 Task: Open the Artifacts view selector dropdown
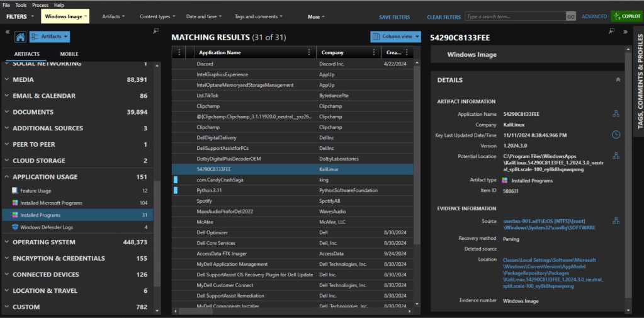(49, 37)
